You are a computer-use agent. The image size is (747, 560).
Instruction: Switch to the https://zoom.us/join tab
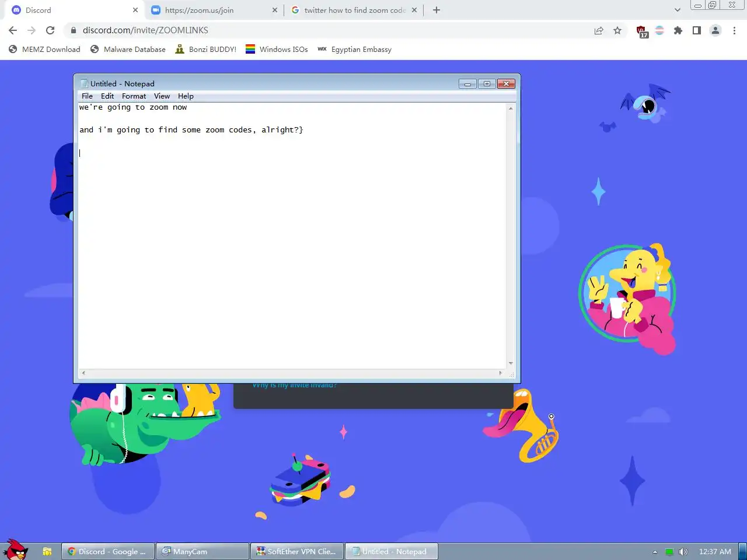click(x=214, y=10)
